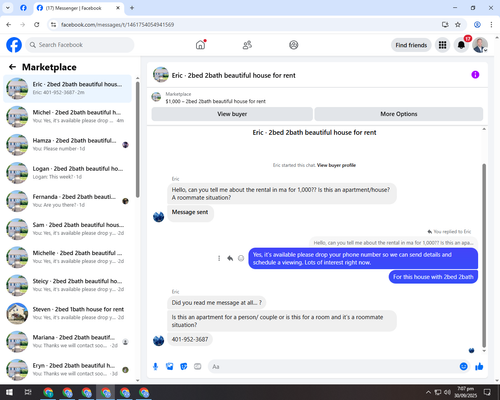The image size is (500, 400).
Task: Open the Eryn conversation
Action: click(x=67, y=370)
